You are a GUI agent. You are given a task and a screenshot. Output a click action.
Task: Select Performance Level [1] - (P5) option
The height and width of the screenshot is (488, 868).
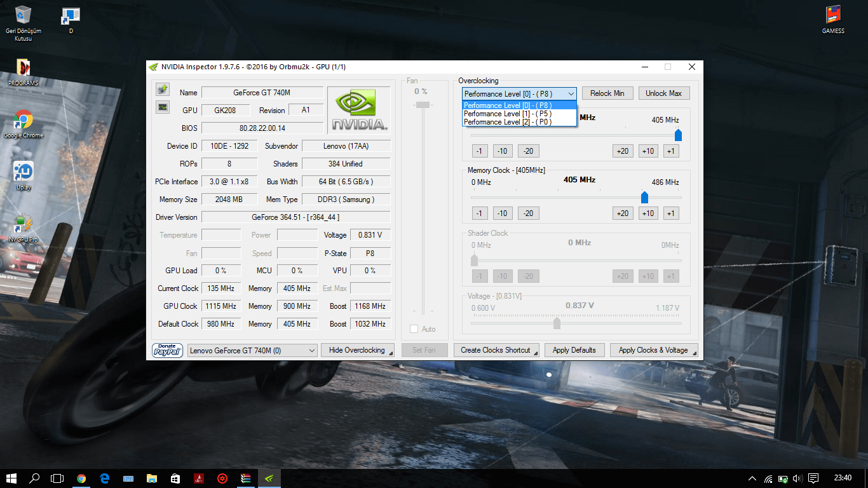tap(519, 114)
